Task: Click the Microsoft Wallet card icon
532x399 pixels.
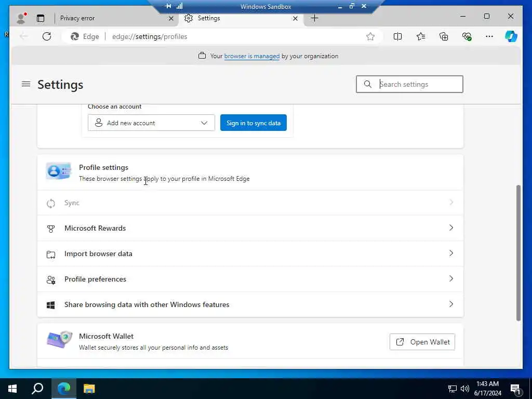Action: (x=59, y=340)
